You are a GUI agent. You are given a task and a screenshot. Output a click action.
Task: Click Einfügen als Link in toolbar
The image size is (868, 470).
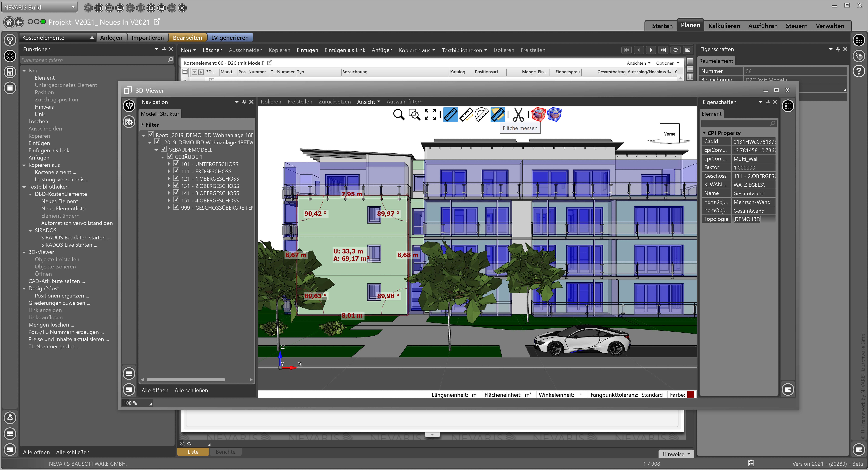345,50
